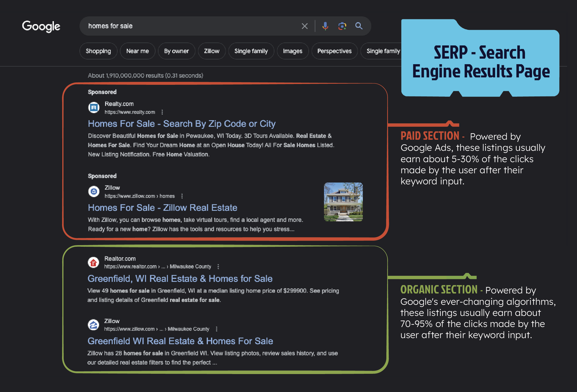Click the Realtor.com favicon icon

(x=93, y=262)
